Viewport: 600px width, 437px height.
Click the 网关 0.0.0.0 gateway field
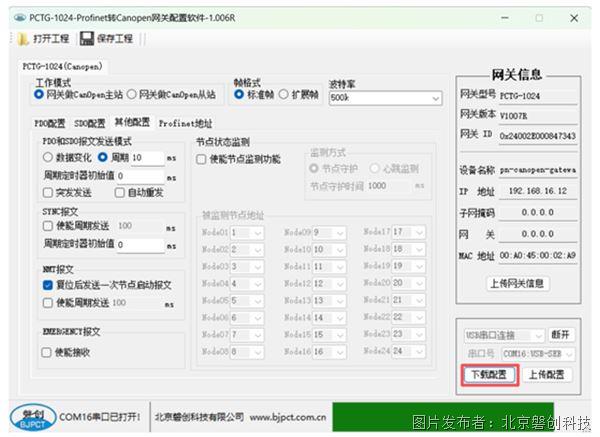(538, 234)
